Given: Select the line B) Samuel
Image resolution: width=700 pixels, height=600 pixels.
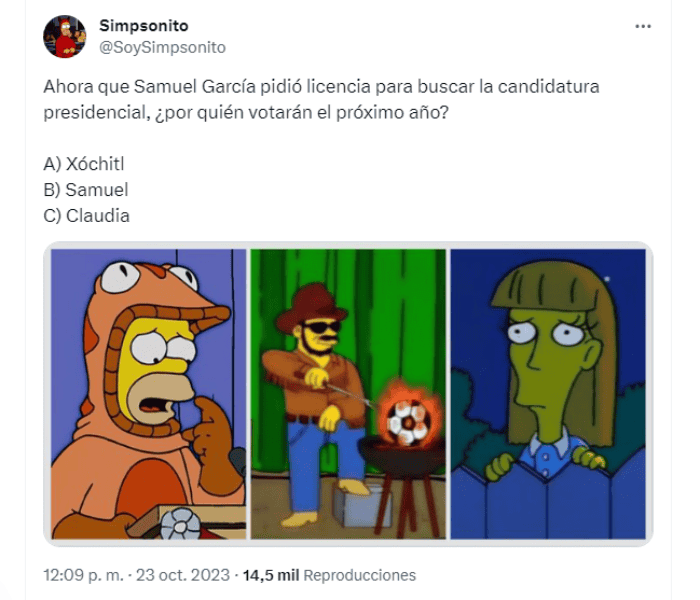Looking at the screenshot, I should (86, 190).
